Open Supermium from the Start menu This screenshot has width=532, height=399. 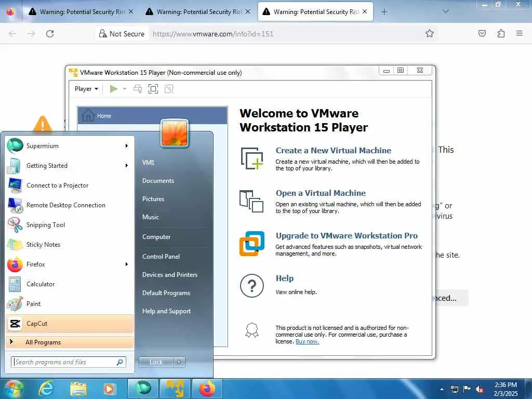point(70,146)
